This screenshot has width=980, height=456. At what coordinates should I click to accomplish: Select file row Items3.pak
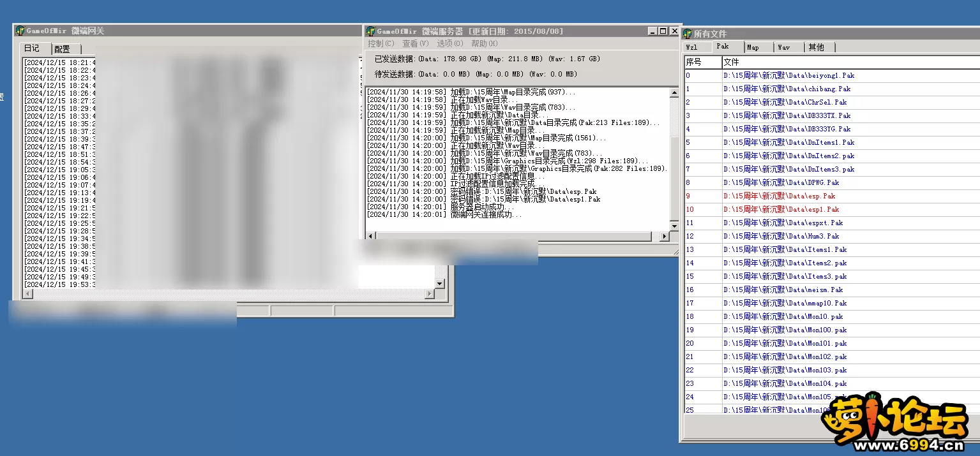click(x=832, y=276)
